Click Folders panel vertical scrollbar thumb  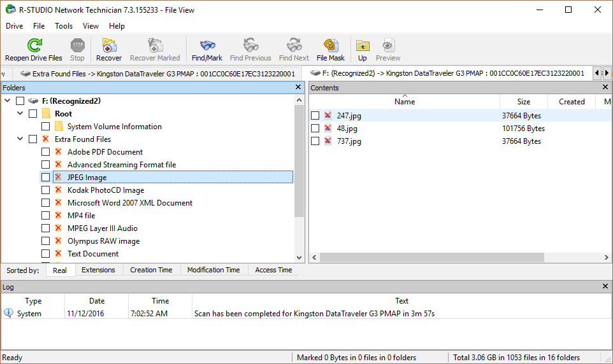pos(299,161)
